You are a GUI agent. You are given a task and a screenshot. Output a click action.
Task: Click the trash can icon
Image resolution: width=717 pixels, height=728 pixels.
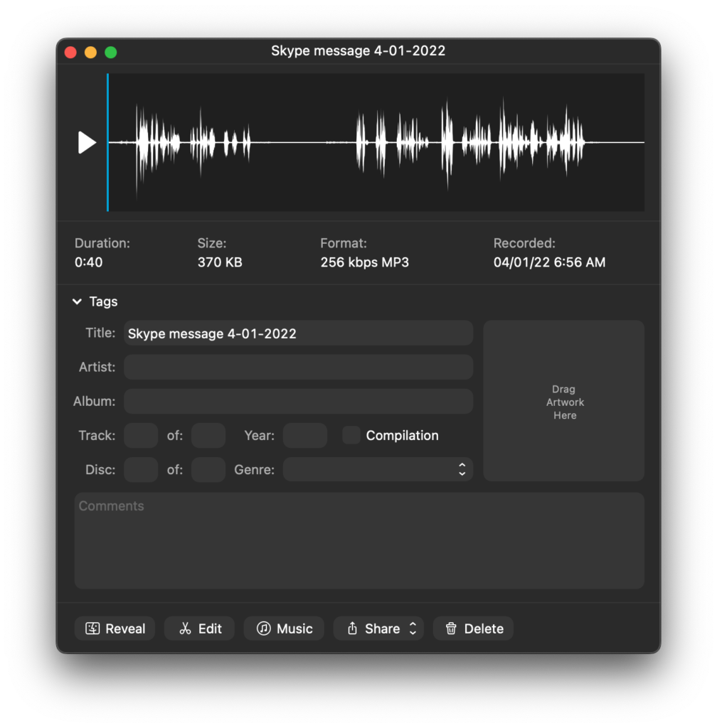451,628
